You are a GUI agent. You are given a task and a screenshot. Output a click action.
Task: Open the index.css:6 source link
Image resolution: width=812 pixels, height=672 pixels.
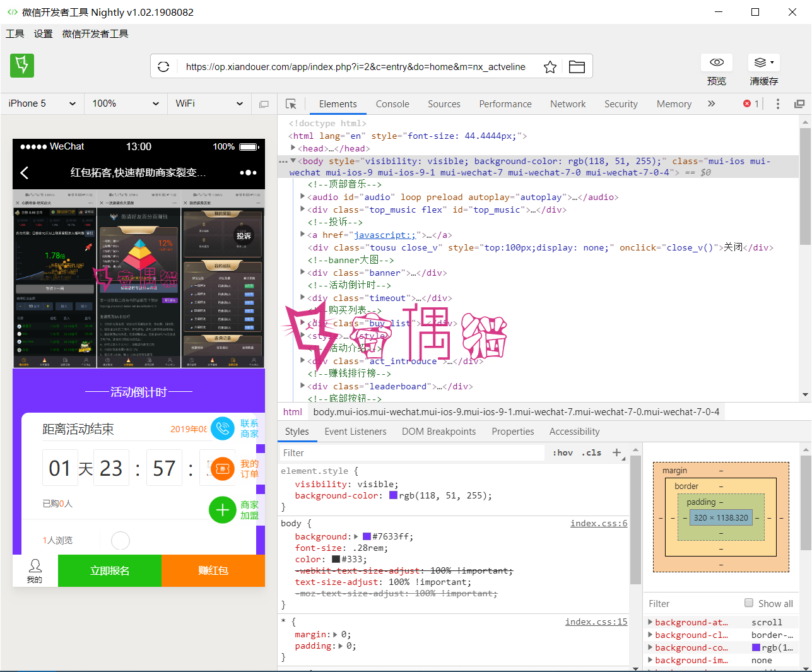(x=599, y=523)
